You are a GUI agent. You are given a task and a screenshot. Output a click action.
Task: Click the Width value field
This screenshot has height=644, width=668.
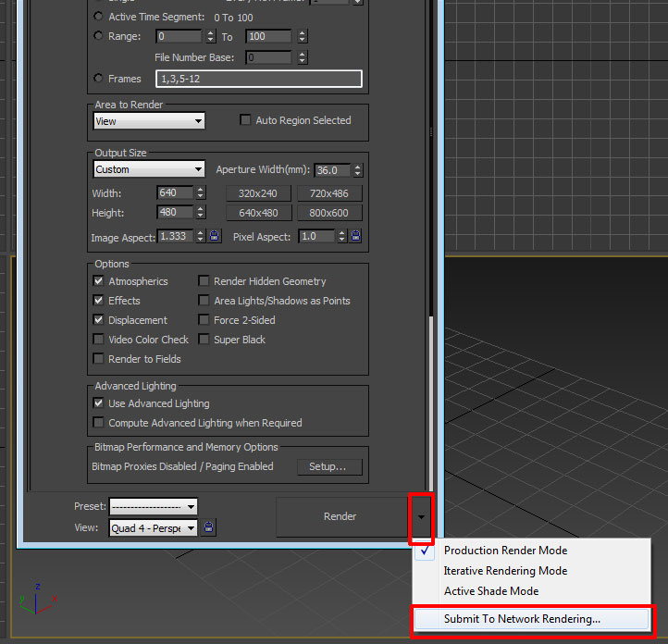click(x=176, y=192)
